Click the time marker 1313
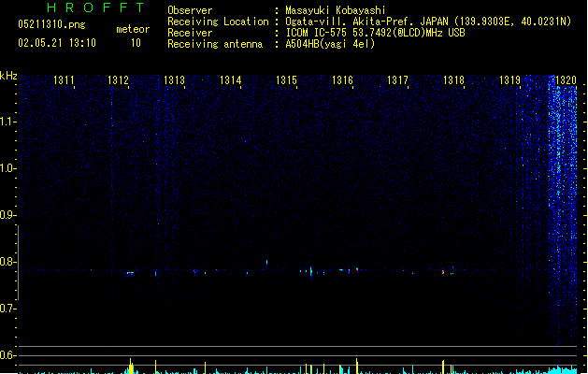588x374 pixels. coord(175,80)
